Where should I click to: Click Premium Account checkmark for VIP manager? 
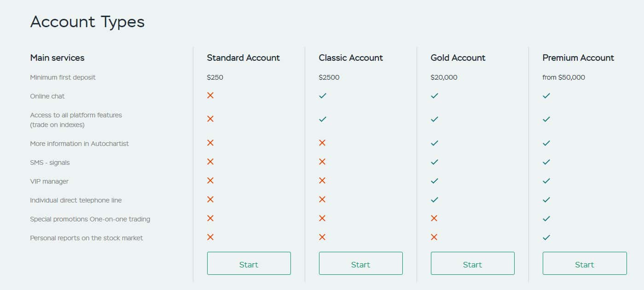(546, 181)
